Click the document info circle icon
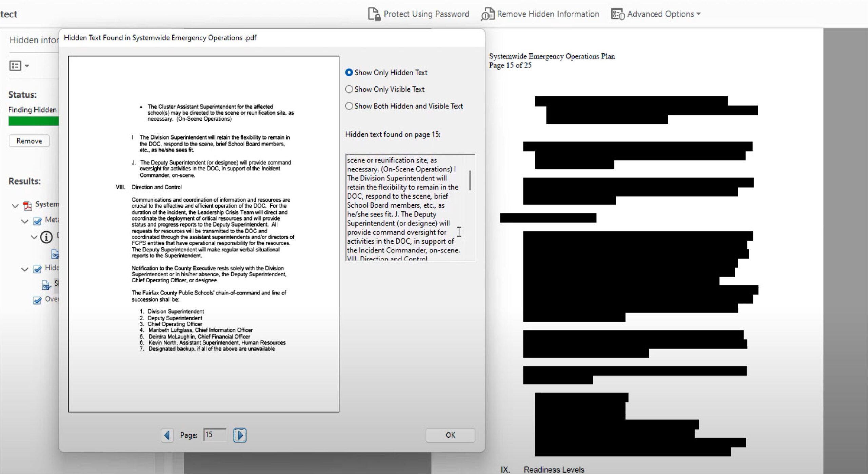The height and width of the screenshot is (474, 868). tap(46, 237)
